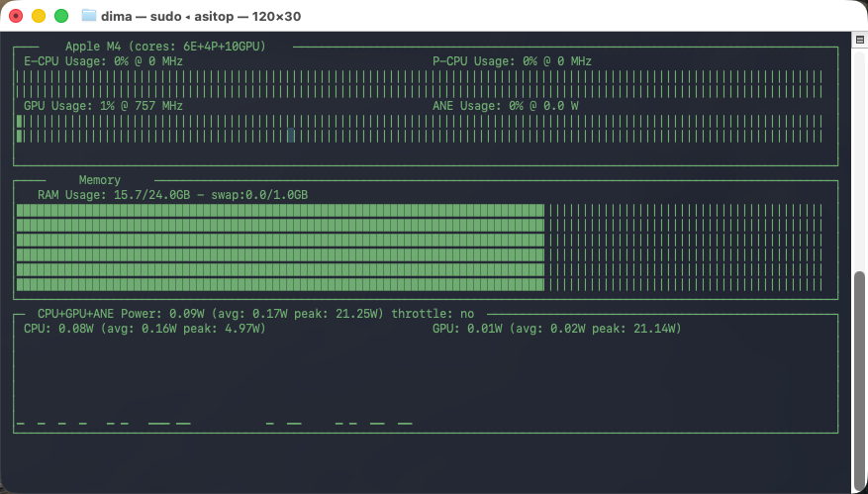Click the split pane icon above the scrollbar

859,39
